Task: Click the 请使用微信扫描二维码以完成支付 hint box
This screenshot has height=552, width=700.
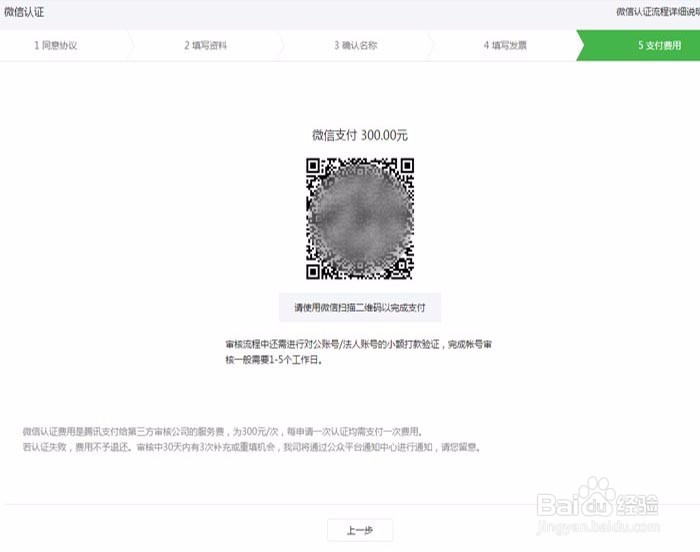Action: pos(360,307)
